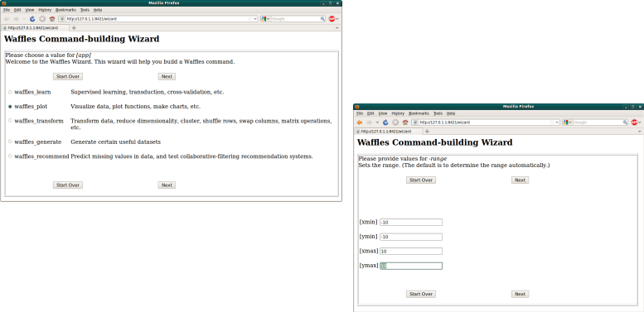Open history dropdown next to forward in -range window
This screenshot has height=312, width=644.
(377, 122)
